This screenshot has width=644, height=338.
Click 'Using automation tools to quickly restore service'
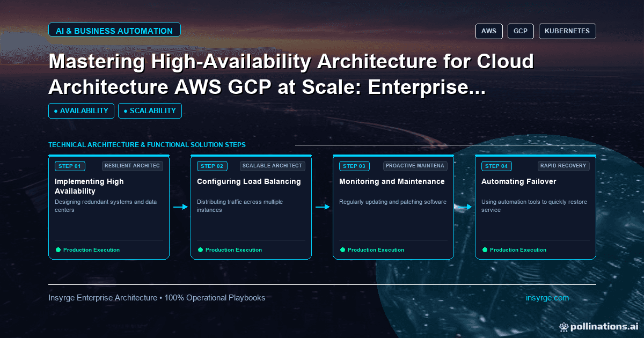click(535, 206)
